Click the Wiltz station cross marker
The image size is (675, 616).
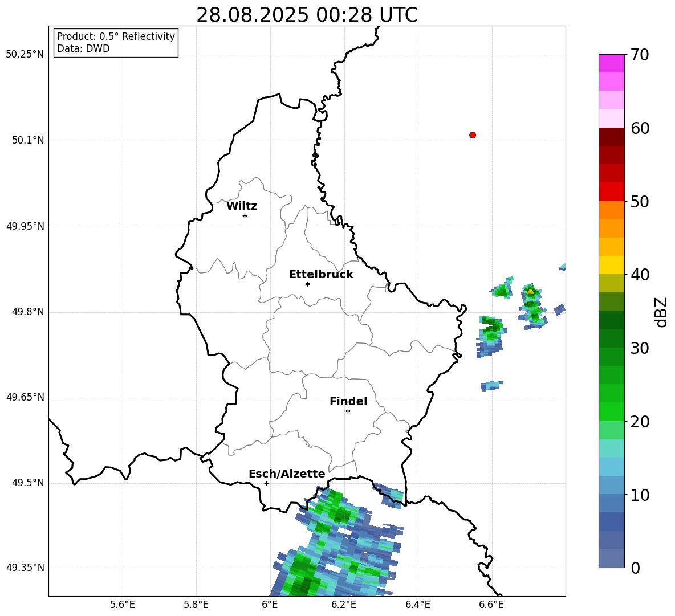(x=245, y=215)
